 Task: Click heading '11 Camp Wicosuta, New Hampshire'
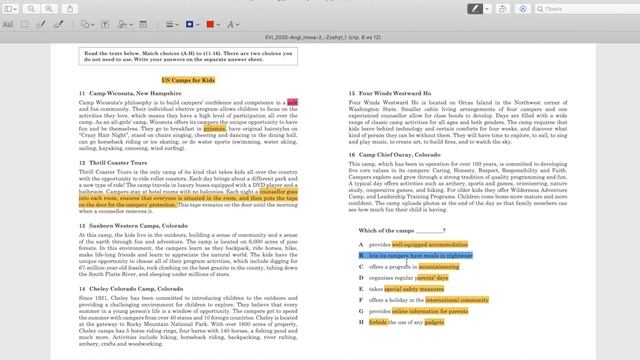click(x=130, y=93)
